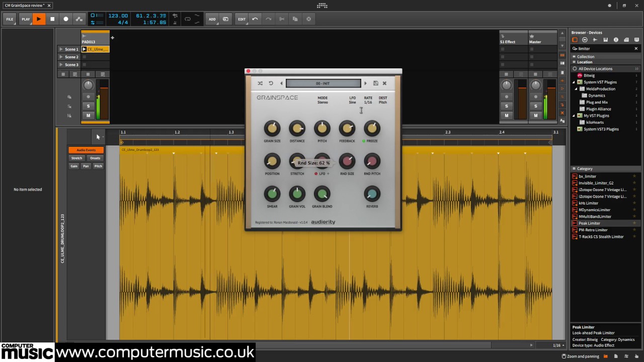Randomize GrainSpace parameters with shuffle icon
Screen dimensions: 644x362
260,83
